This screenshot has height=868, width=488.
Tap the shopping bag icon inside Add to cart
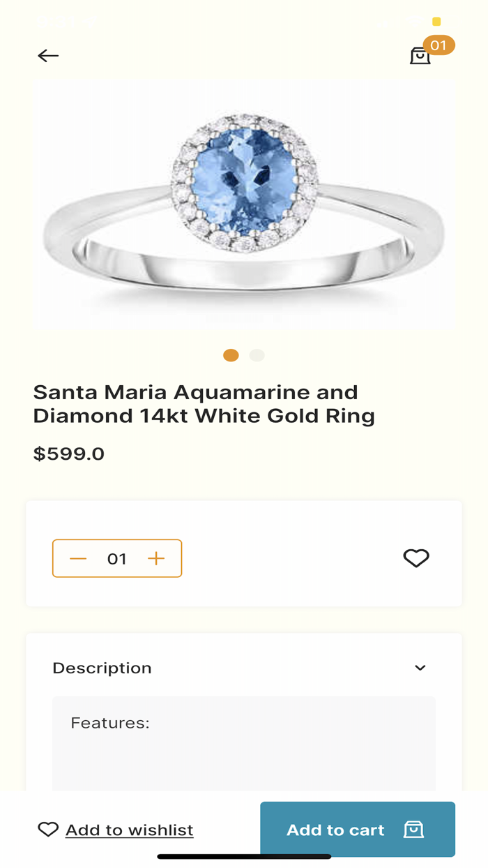(x=413, y=830)
